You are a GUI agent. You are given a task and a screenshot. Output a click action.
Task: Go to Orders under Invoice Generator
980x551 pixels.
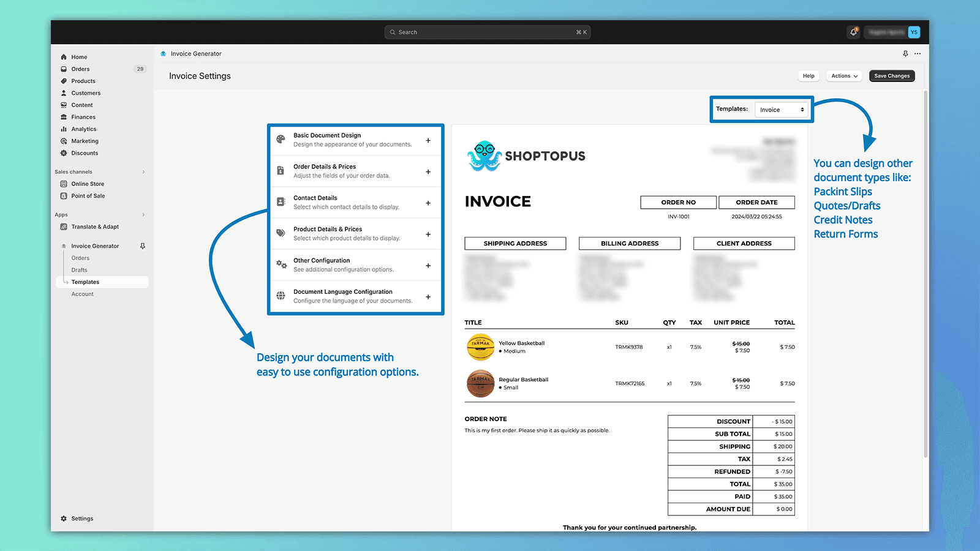coord(80,258)
